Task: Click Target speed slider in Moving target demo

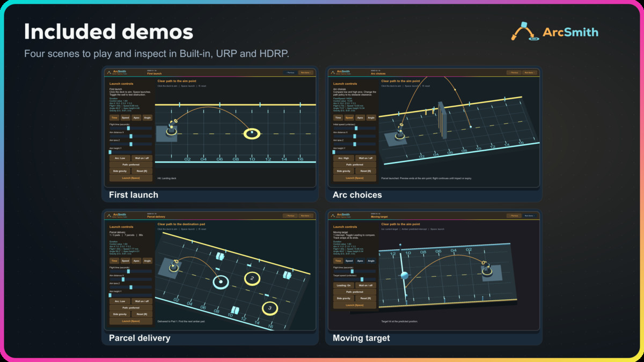Action: pos(355,279)
